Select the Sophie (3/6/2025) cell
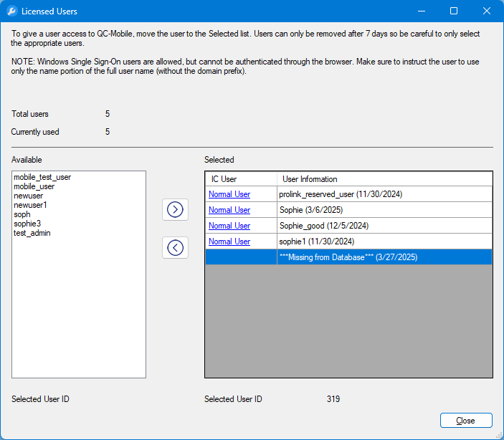Image resolution: width=504 pixels, height=440 pixels. click(384, 210)
